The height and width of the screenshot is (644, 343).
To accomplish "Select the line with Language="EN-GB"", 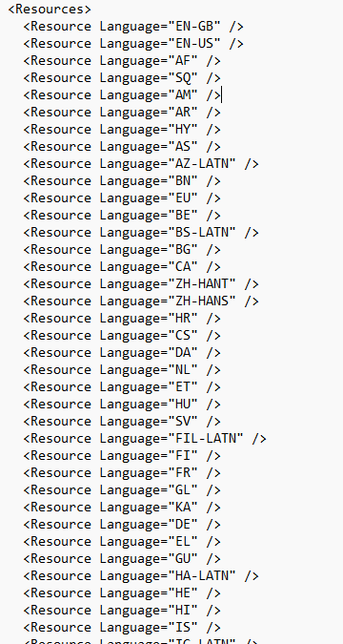I will (133, 27).
